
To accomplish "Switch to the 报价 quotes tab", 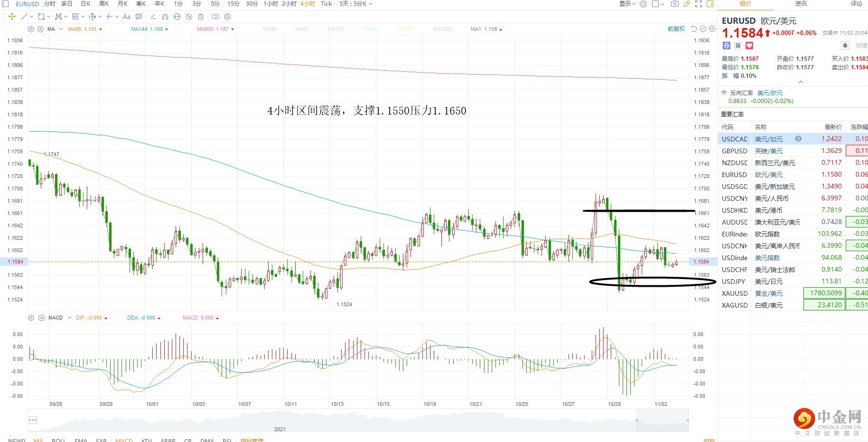I will click(x=746, y=4).
